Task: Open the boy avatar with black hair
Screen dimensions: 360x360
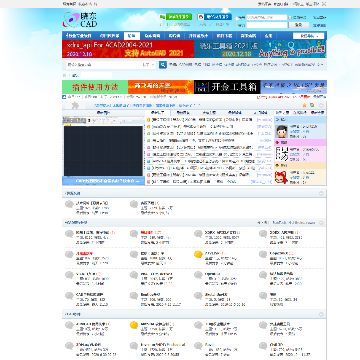Action: point(282,131)
